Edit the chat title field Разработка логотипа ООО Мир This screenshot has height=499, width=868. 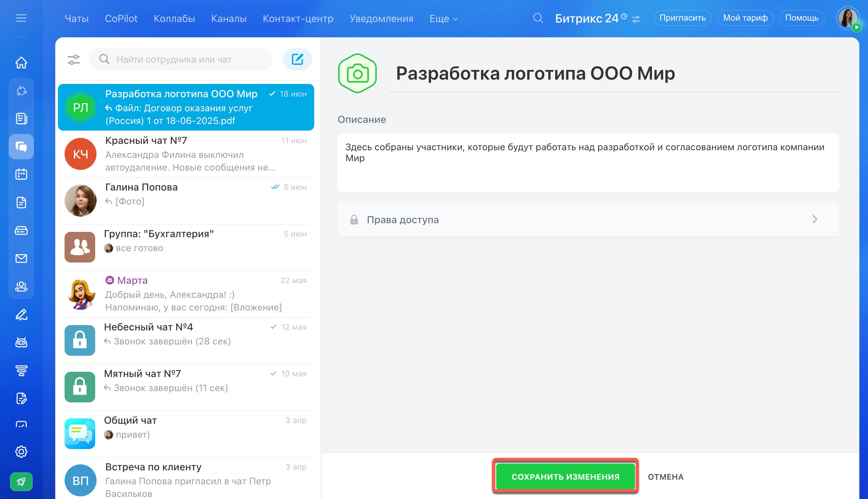[x=614, y=73]
